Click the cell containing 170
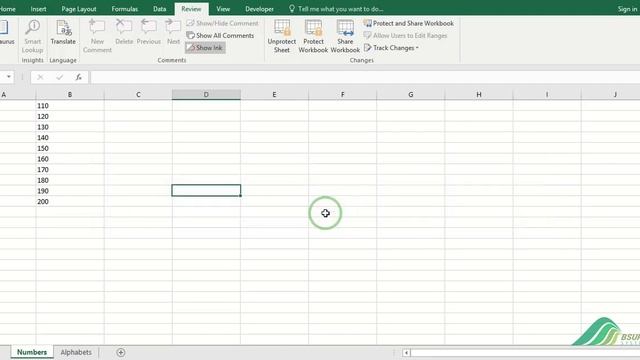This screenshot has height=360, width=640. coord(70,169)
